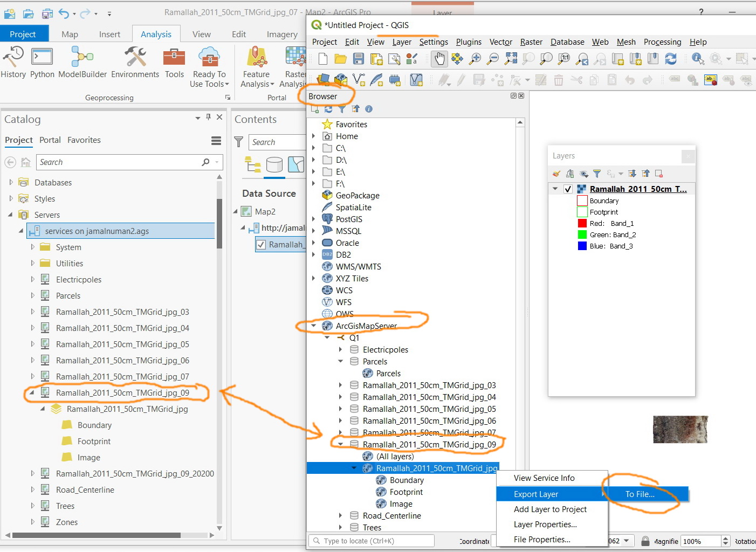
Task: Open the QGIS Processing menu
Action: 662,42
